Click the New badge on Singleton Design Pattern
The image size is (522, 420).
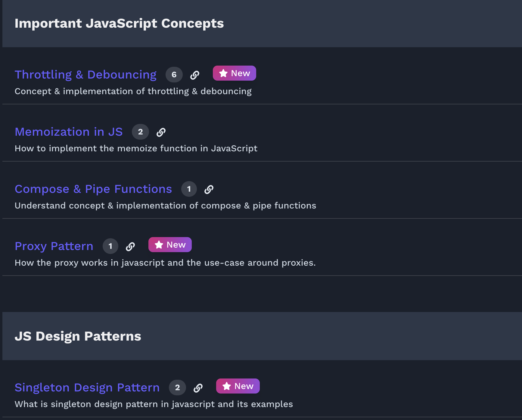[x=238, y=386]
